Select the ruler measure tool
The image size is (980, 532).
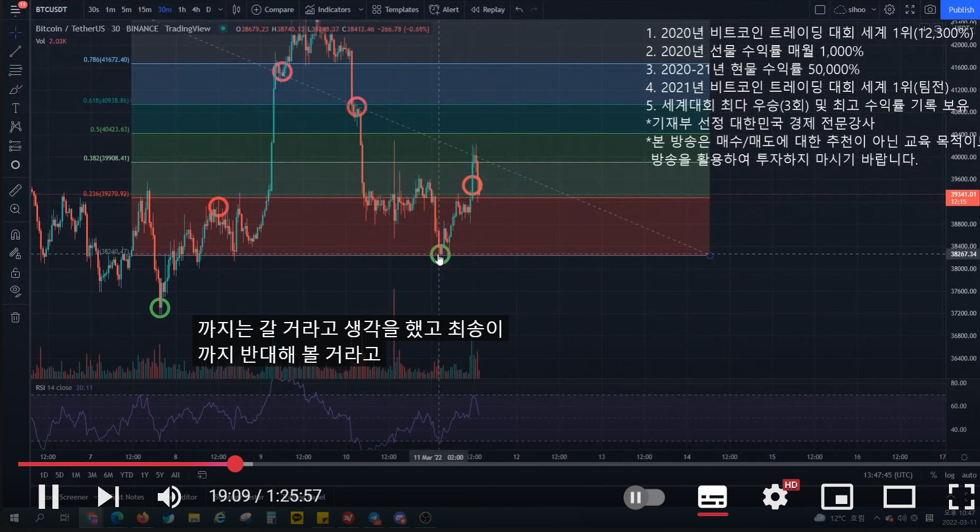15,191
